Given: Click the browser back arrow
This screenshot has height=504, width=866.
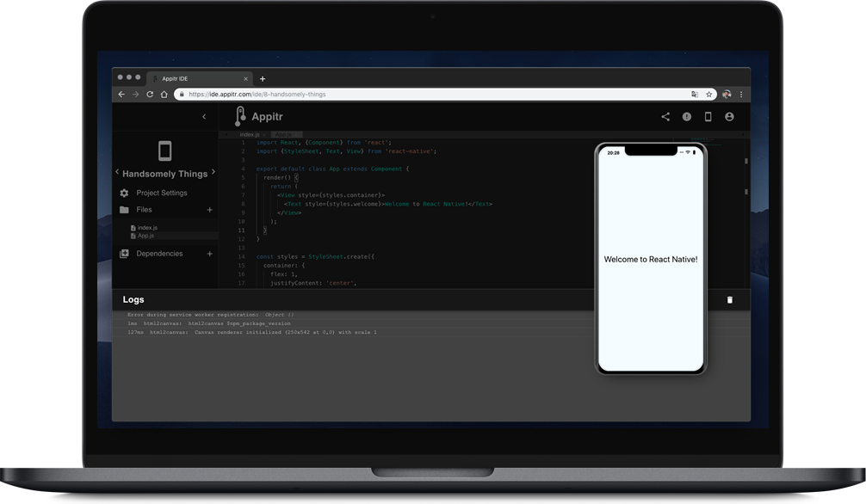Looking at the screenshot, I should tap(121, 95).
